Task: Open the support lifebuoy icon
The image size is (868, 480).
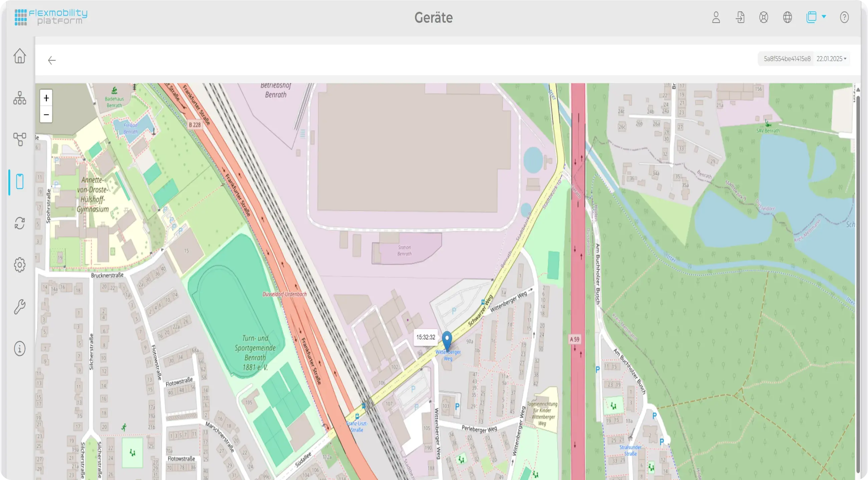Action: point(764,17)
